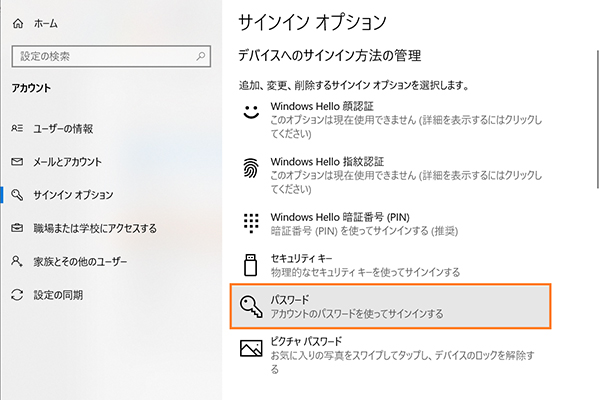The width and height of the screenshot is (600, 400).
Task: Expand Windows Hello 暗証番号 (PIN) option
Action: (390, 224)
